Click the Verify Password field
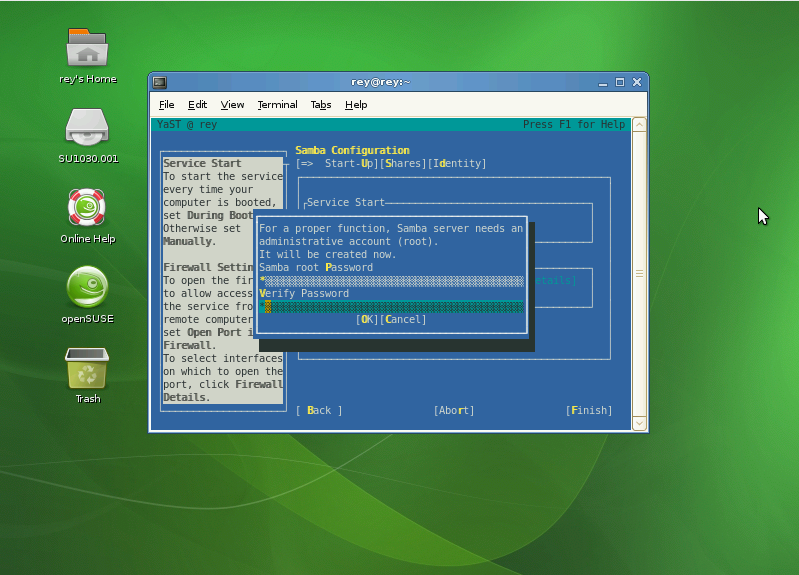Image resolution: width=799 pixels, height=575 pixels. pyautogui.click(x=391, y=306)
